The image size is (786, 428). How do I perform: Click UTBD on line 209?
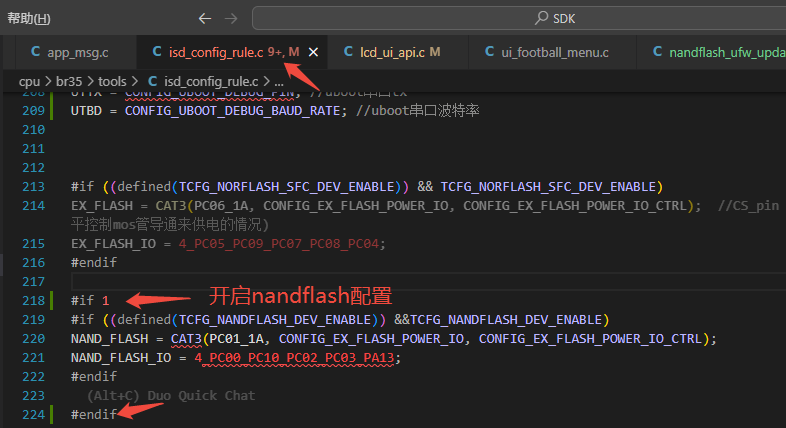pos(86,111)
